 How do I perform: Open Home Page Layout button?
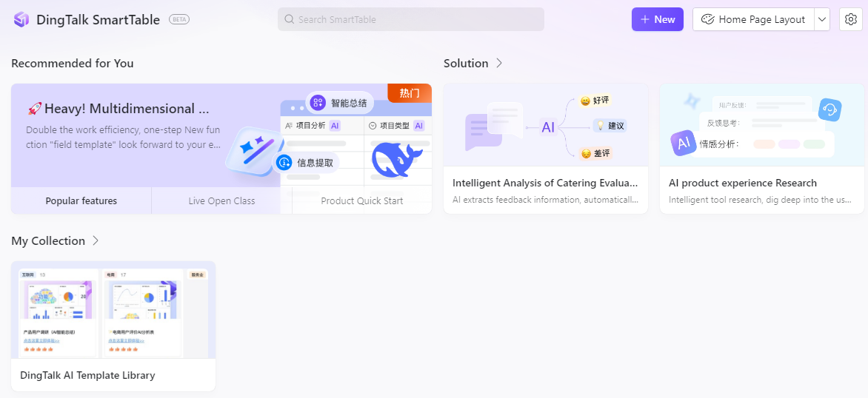pyautogui.click(x=753, y=19)
